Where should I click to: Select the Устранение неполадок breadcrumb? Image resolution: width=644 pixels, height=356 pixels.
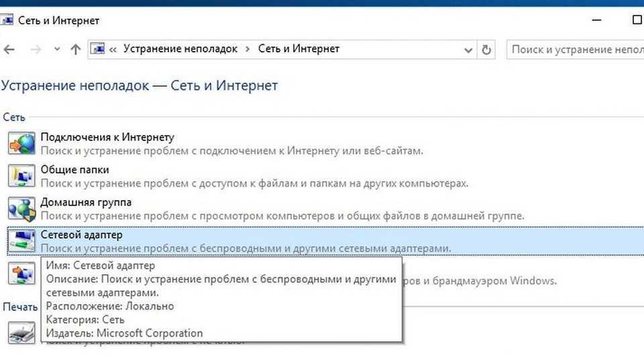click(x=179, y=49)
